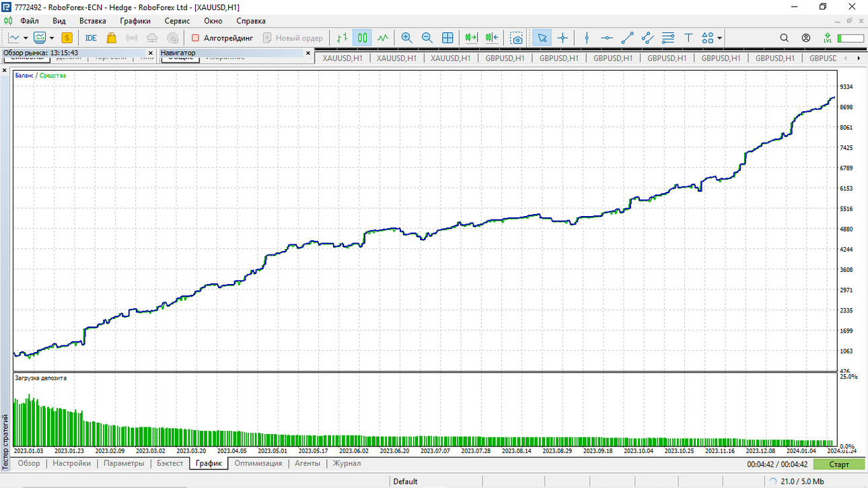Zoom out on the chart
Screen dimensions: 868x488
click(x=427, y=38)
